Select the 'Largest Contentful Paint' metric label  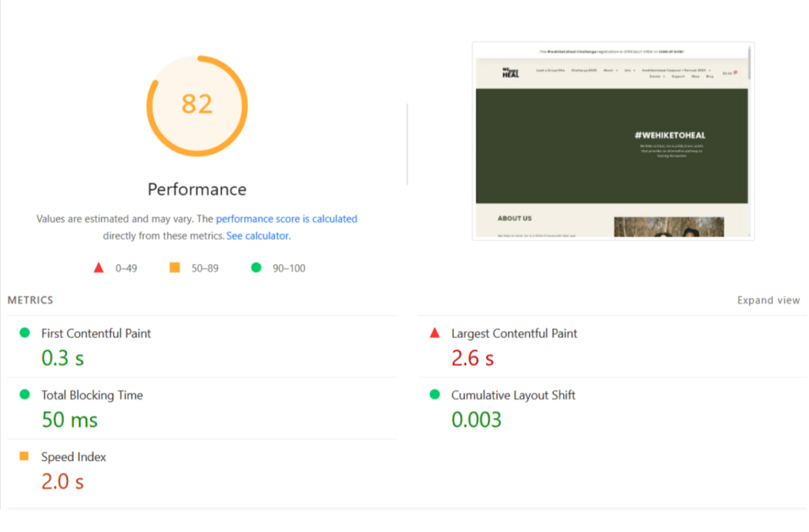click(x=514, y=334)
